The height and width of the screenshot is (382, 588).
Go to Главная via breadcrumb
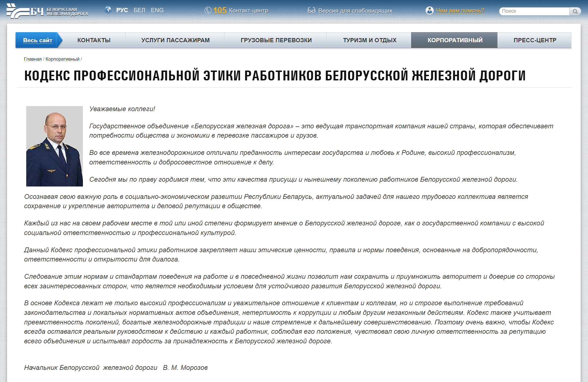[32, 59]
